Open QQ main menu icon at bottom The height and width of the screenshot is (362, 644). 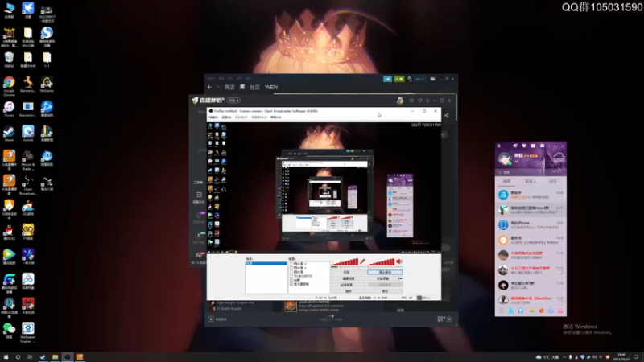502,311
